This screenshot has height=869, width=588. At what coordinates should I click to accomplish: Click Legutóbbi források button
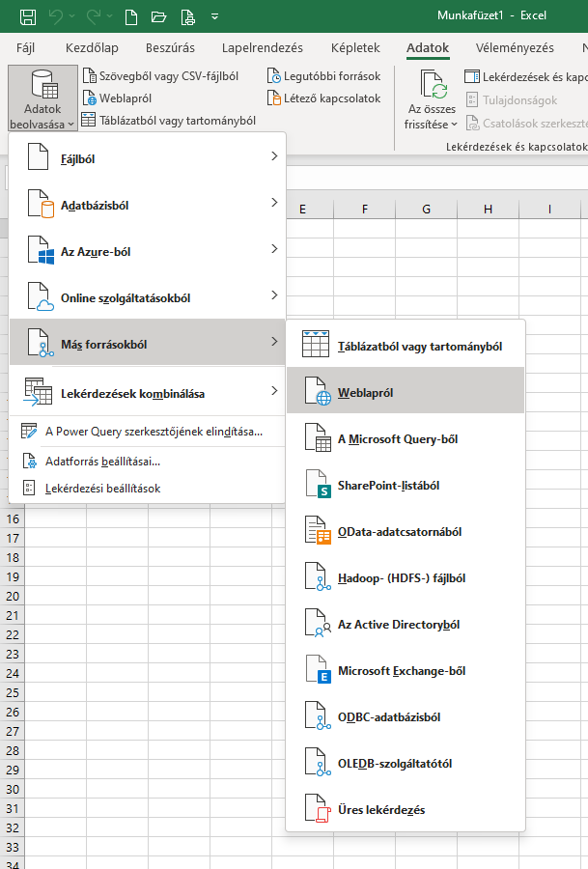(x=323, y=76)
